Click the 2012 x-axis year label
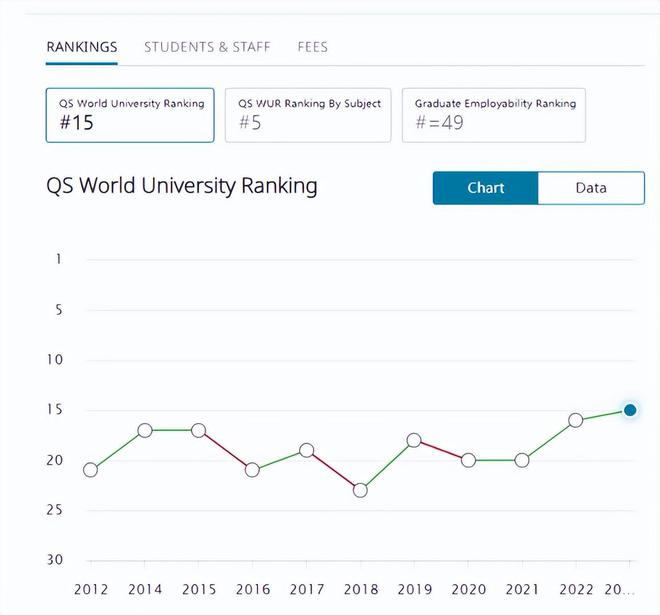660x615 pixels. tap(91, 589)
